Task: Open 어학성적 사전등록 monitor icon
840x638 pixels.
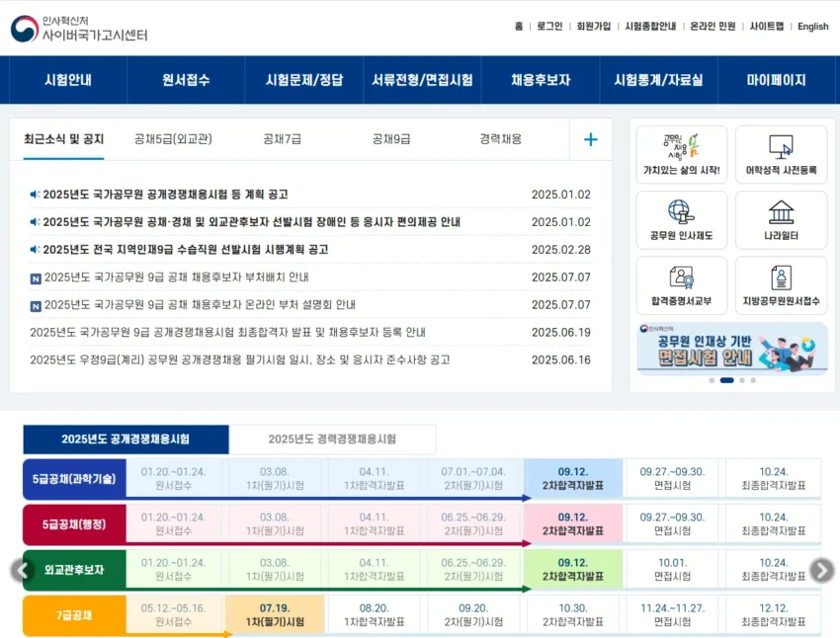Action: coord(781,146)
